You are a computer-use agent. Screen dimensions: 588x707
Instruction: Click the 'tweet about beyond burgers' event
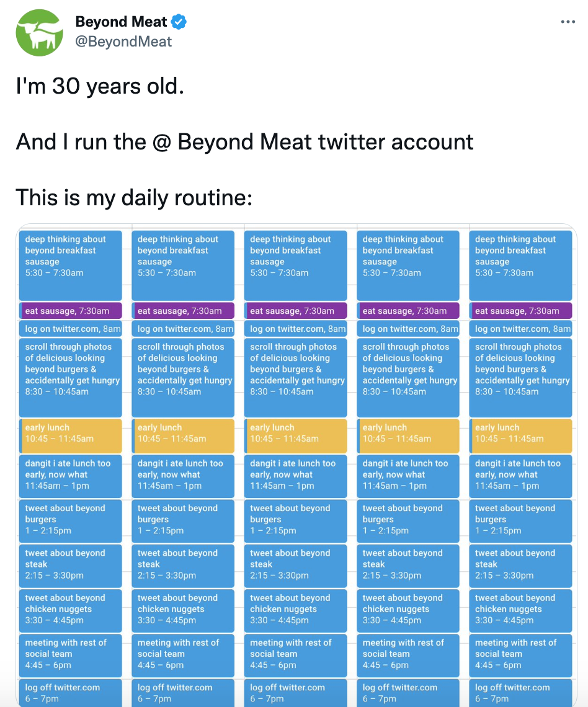(x=70, y=521)
